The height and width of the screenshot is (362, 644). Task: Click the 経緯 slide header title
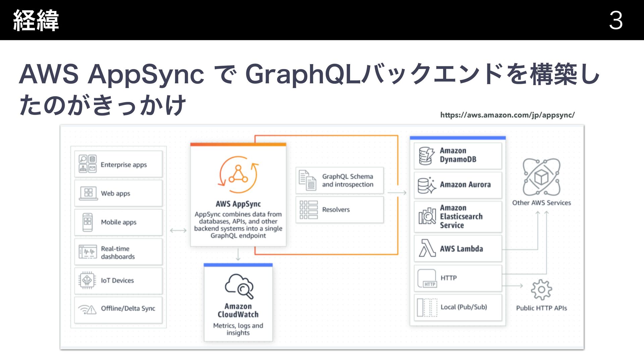[36, 20]
